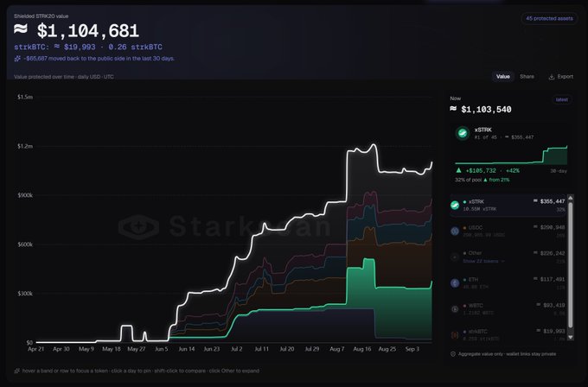Screen dimensions: 588x387
Task: Click the xSTRK row value $355,447
Action: point(553,201)
